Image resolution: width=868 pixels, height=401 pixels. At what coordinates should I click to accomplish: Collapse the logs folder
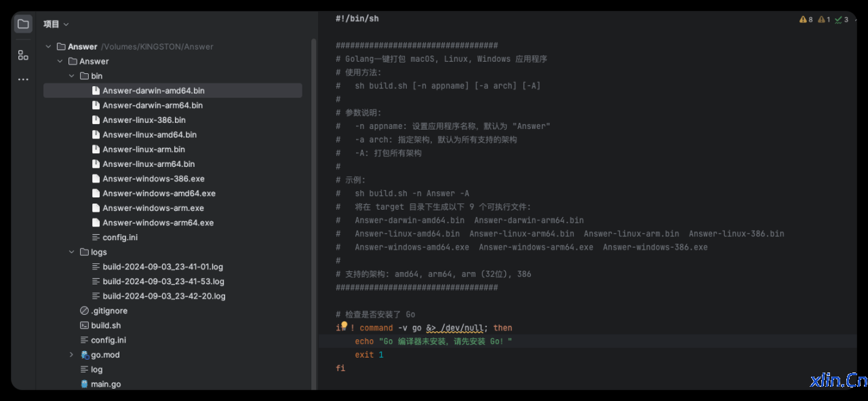pos(71,252)
